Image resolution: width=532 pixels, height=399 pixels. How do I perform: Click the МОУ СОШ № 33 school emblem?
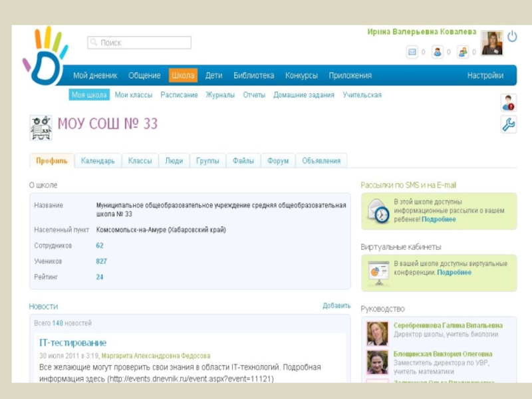[x=41, y=126]
